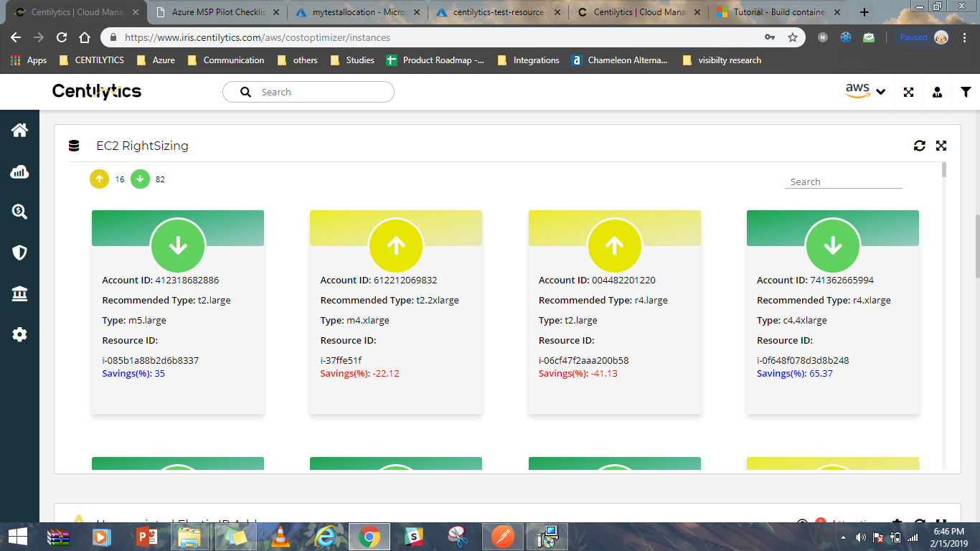Click the database icon beside EC2 RightSizing
Screen dimensions: 980x551
coord(74,146)
